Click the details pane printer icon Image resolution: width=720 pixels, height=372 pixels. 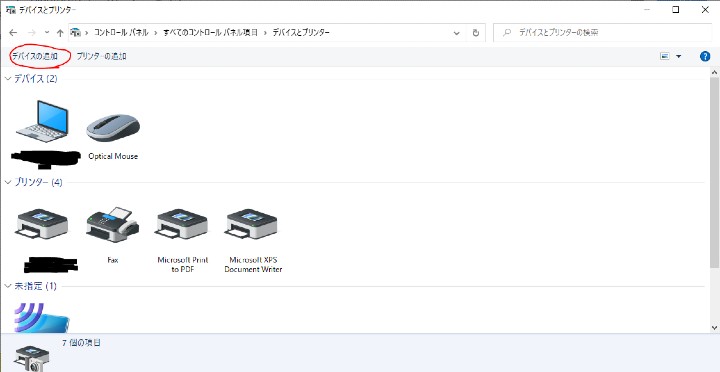tap(32, 359)
